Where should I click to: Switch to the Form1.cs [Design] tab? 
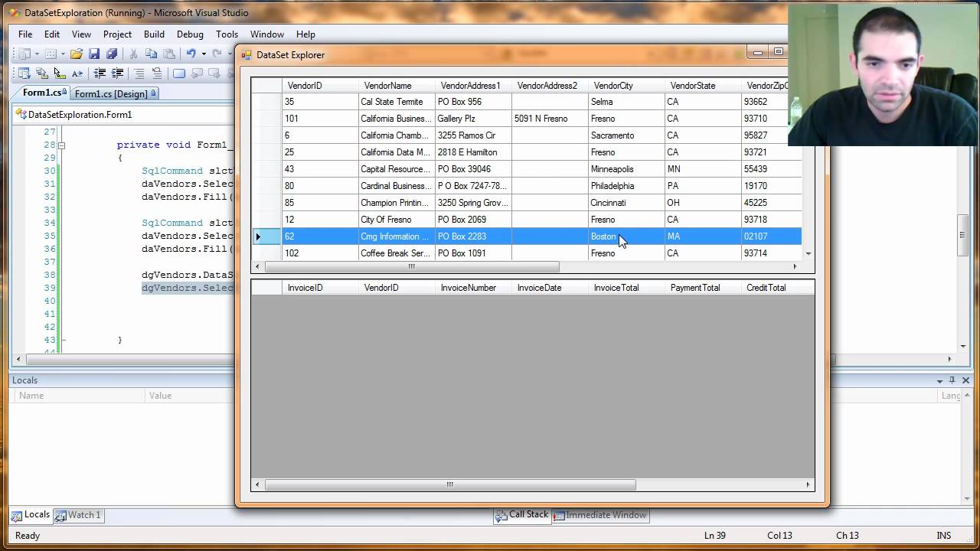coord(115,93)
